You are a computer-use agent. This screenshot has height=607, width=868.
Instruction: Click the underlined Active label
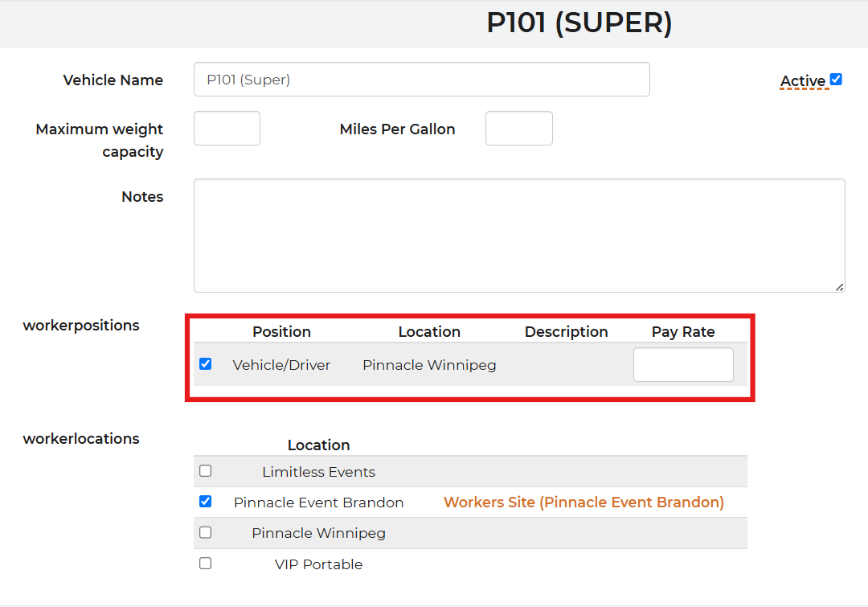802,81
